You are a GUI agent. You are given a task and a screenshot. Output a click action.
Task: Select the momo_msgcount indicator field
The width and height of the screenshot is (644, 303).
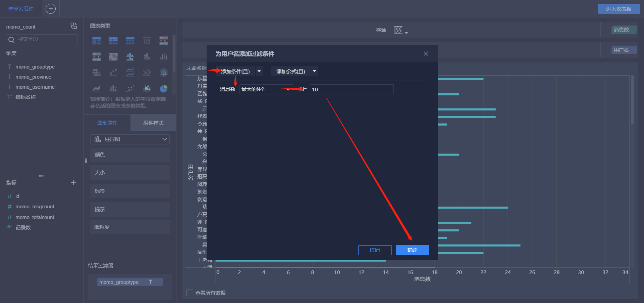pyautogui.click(x=35, y=207)
